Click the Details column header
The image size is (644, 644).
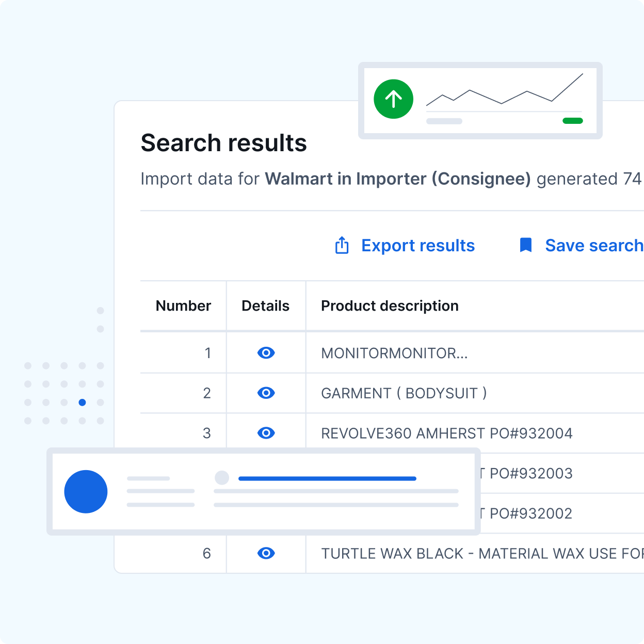pyautogui.click(x=265, y=306)
